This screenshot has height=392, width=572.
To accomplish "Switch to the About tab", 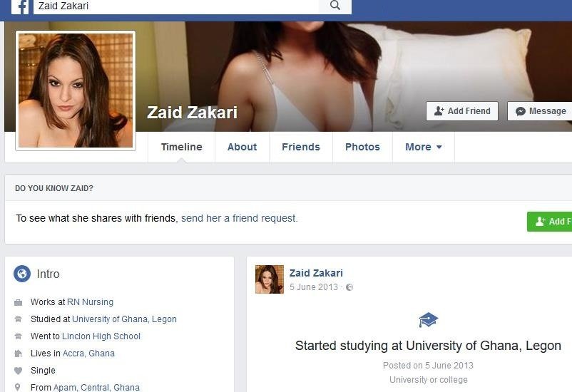I will [x=242, y=147].
